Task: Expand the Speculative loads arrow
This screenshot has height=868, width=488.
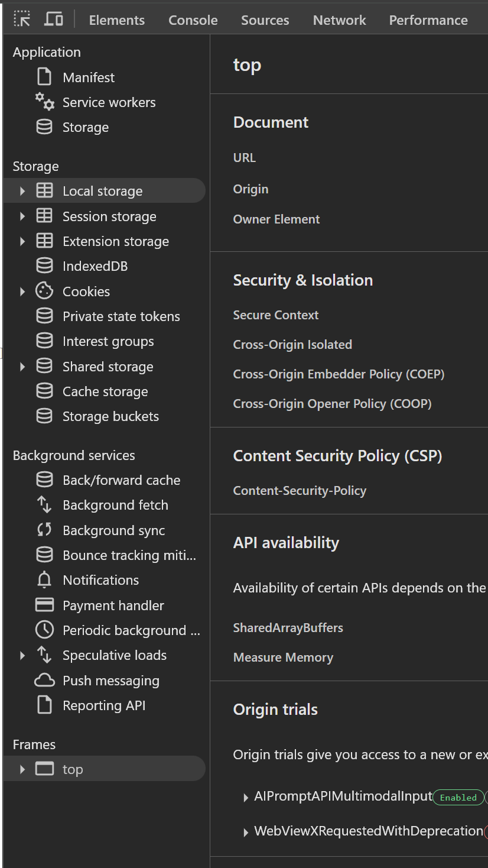Action: tap(22, 655)
